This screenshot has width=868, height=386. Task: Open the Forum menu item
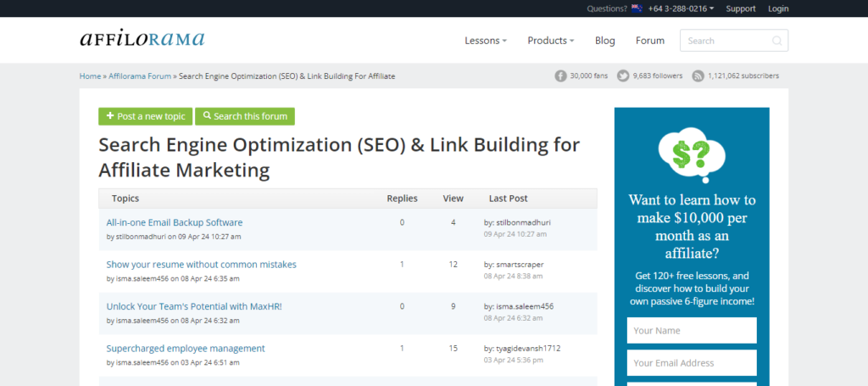coord(650,41)
